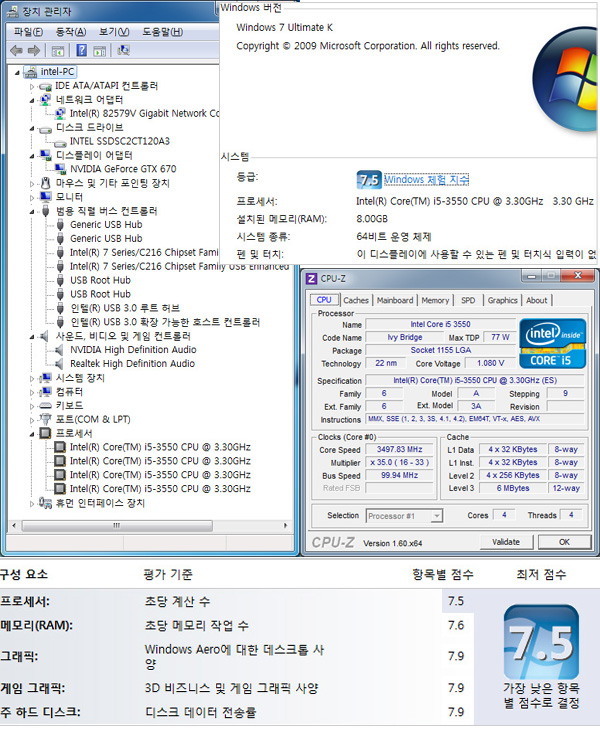600x729 pixels.
Task: Open the Windows 체험 지수 link
Action: click(427, 179)
